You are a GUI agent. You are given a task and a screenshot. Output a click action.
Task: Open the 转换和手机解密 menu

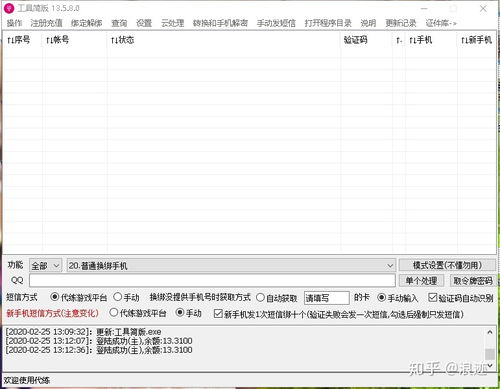220,23
